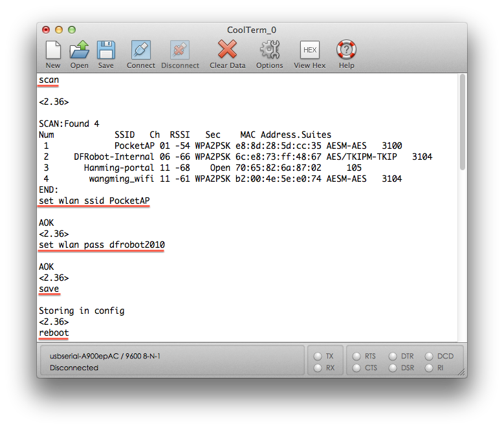Click the terminal vertical scrollbar thumb

462,122
